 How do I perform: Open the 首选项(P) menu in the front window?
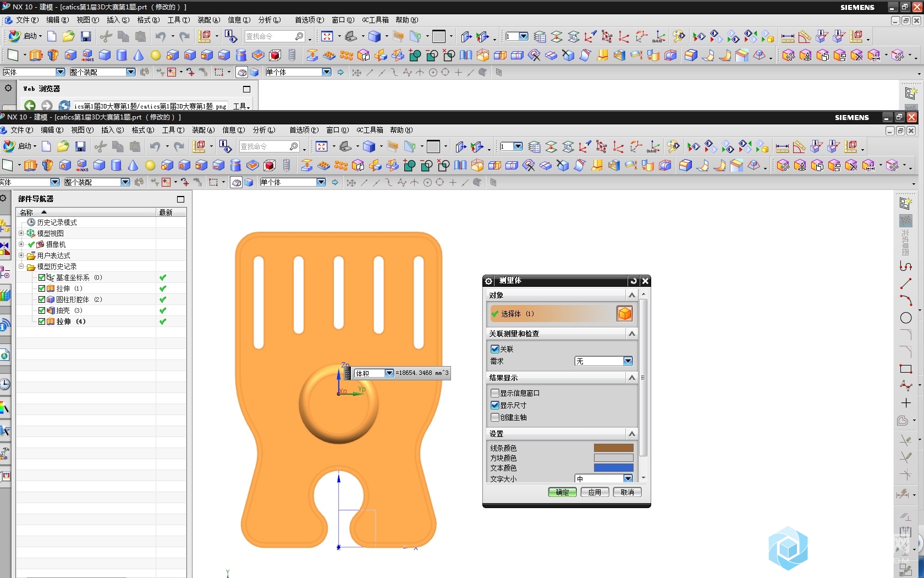coord(304,130)
